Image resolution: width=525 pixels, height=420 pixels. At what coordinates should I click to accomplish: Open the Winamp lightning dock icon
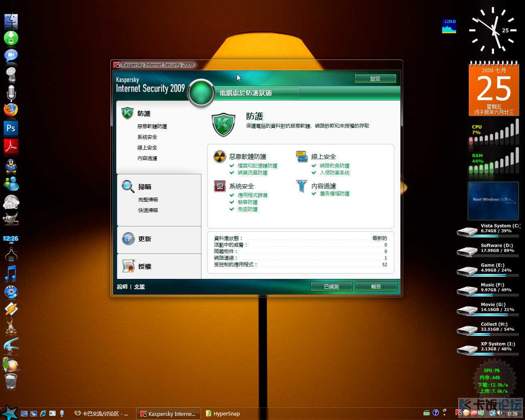coord(11,309)
